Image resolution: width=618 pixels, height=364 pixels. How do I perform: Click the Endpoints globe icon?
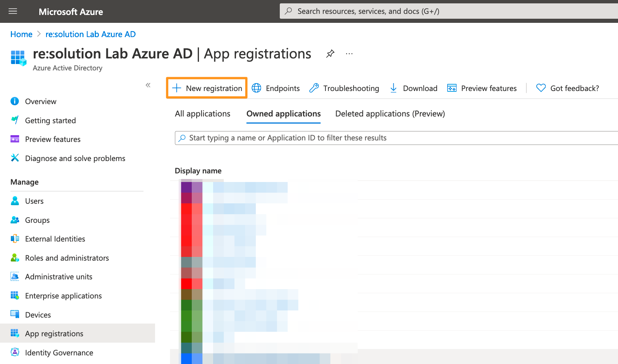click(257, 88)
